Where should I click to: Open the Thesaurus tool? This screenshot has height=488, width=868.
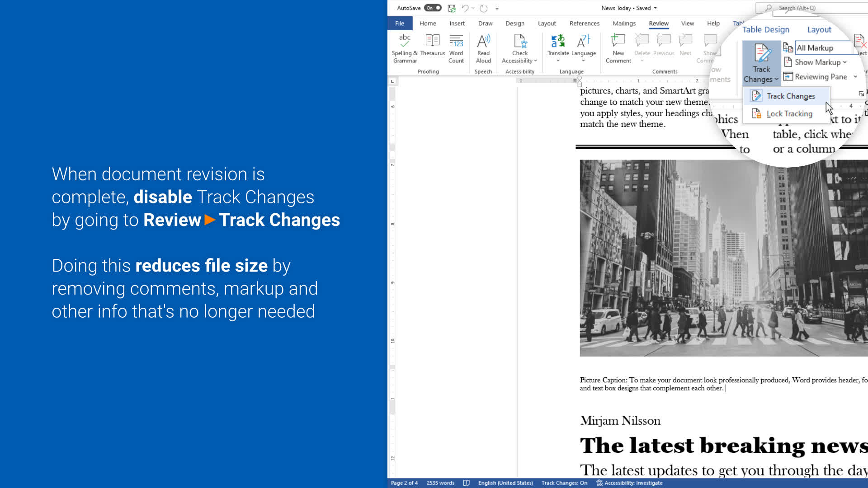[432, 42]
